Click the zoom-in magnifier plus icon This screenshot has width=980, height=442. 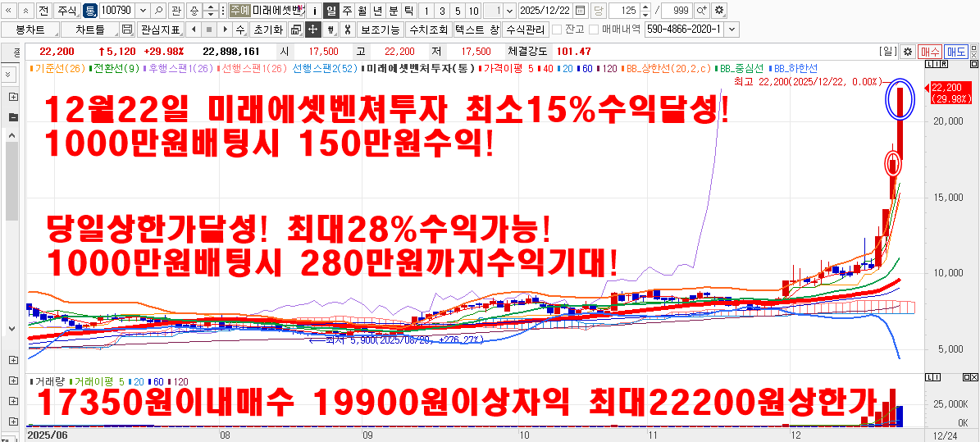pos(702,11)
